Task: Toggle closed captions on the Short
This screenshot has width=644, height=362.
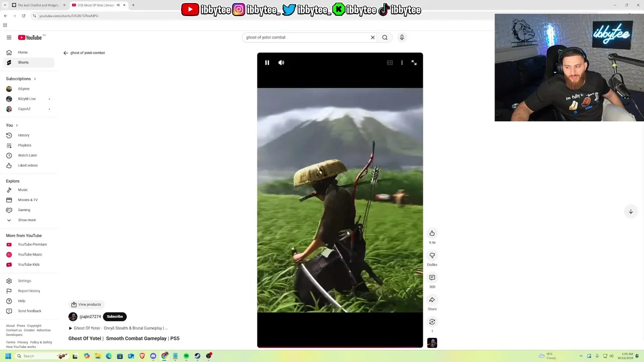Action: tap(390, 63)
